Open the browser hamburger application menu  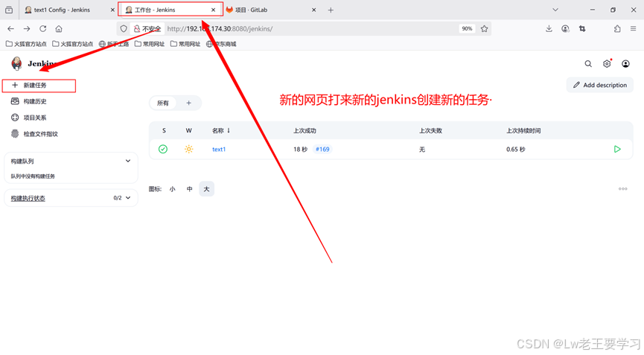[634, 29]
